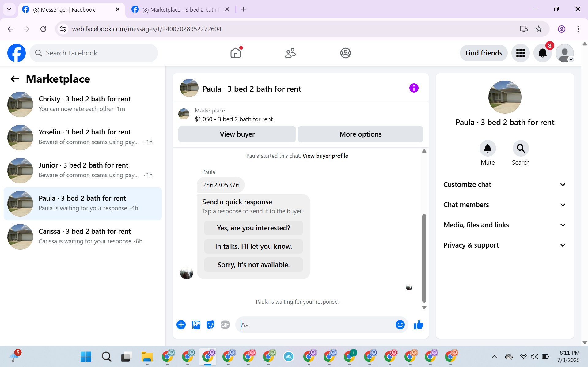Click Find friends button
The height and width of the screenshot is (367, 588).
pos(484,53)
